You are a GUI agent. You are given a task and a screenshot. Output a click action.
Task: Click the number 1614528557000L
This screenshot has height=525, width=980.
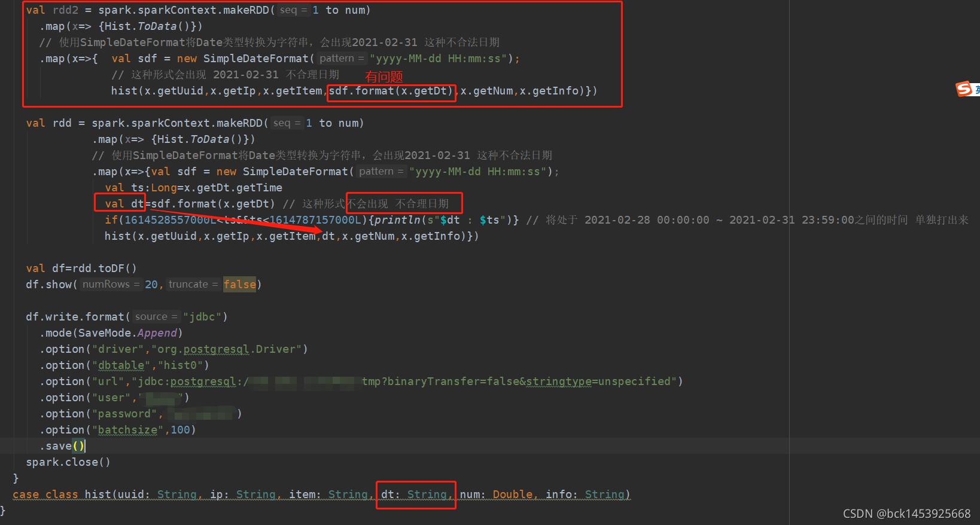pos(171,220)
